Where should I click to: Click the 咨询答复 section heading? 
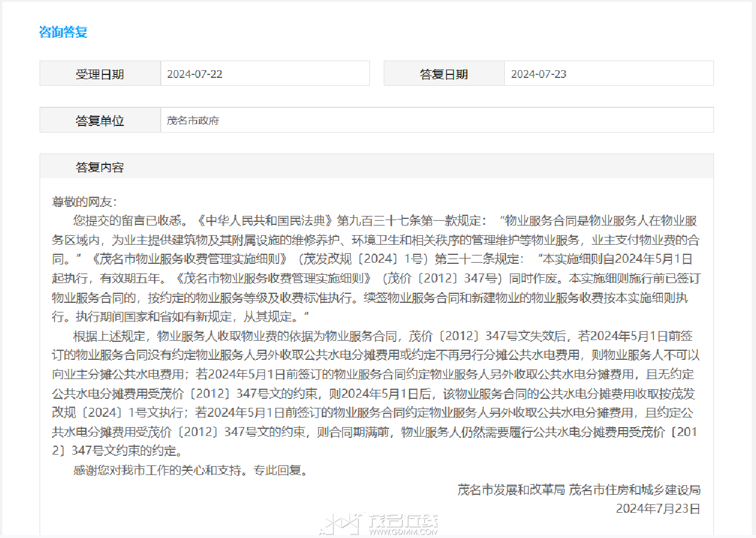(x=63, y=32)
